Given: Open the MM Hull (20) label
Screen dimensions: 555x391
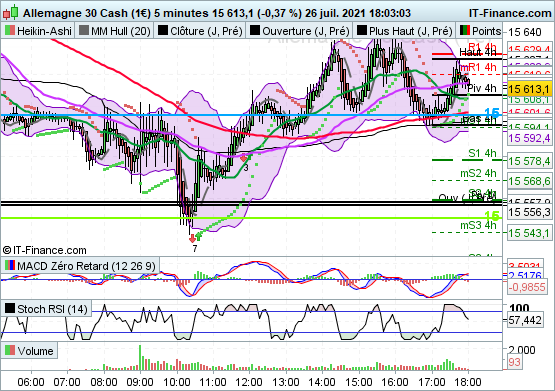Looking at the screenshot, I should click(x=121, y=31).
